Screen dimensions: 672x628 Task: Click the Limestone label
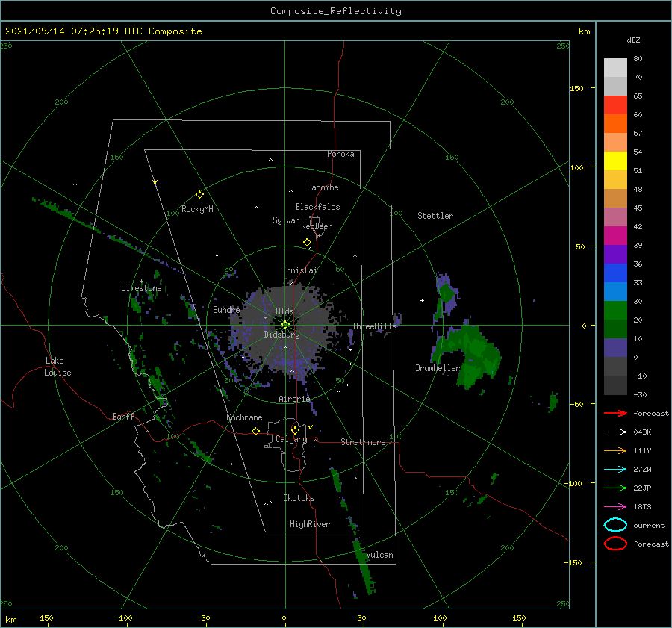pos(141,288)
